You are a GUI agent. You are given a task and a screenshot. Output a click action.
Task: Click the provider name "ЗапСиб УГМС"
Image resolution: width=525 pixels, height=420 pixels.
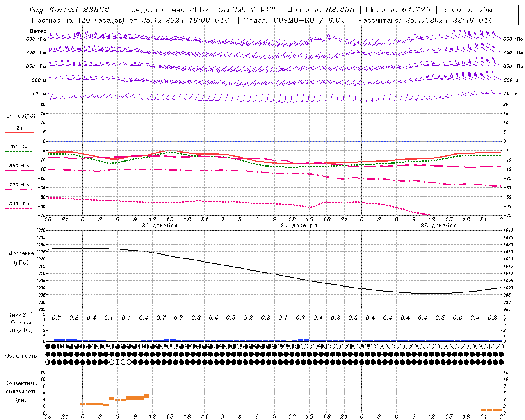(x=245, y=10)
